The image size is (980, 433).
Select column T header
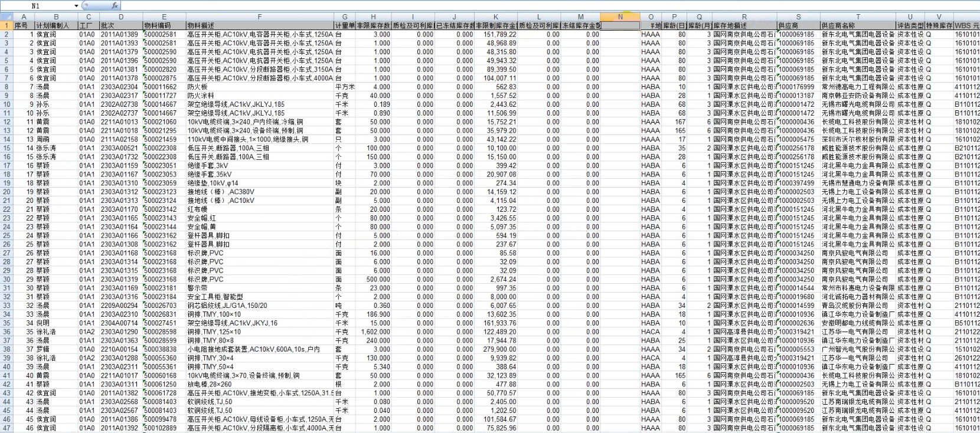[x=857, y=17]
